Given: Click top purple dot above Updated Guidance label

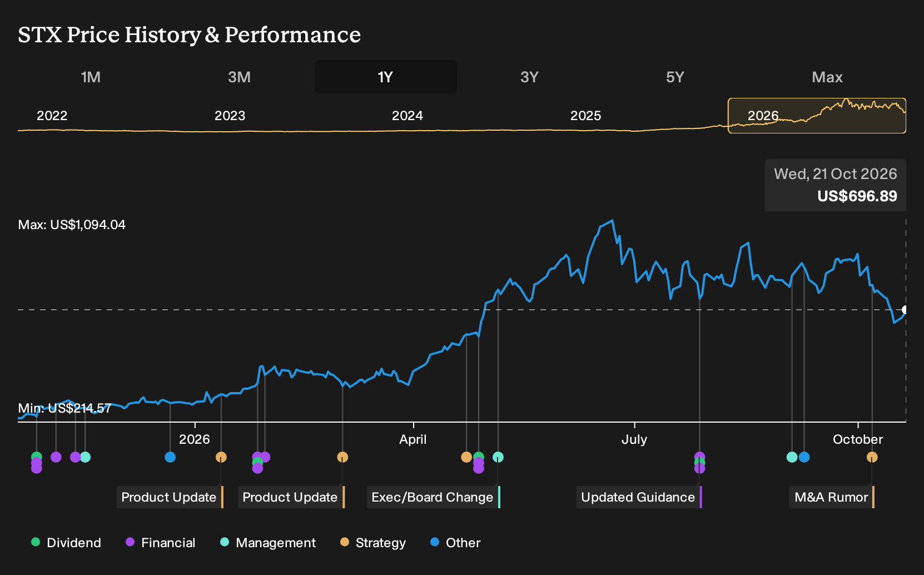Looking at the screenshot, I should pyautogui.click(x=699, y=457).
